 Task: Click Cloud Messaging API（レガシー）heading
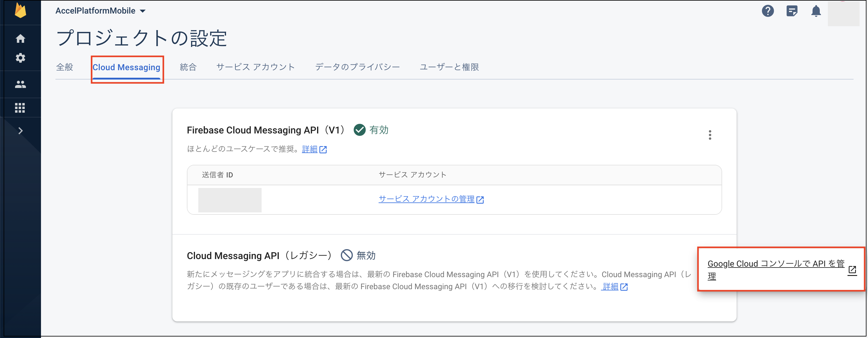pyautogui.click(x=260, y=255)
